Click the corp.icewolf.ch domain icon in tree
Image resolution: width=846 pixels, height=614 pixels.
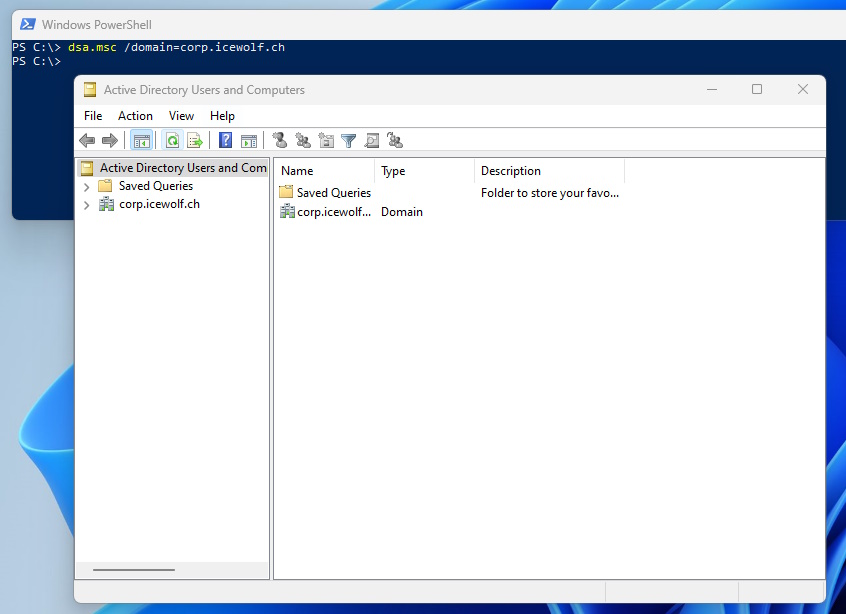(106, 204)
